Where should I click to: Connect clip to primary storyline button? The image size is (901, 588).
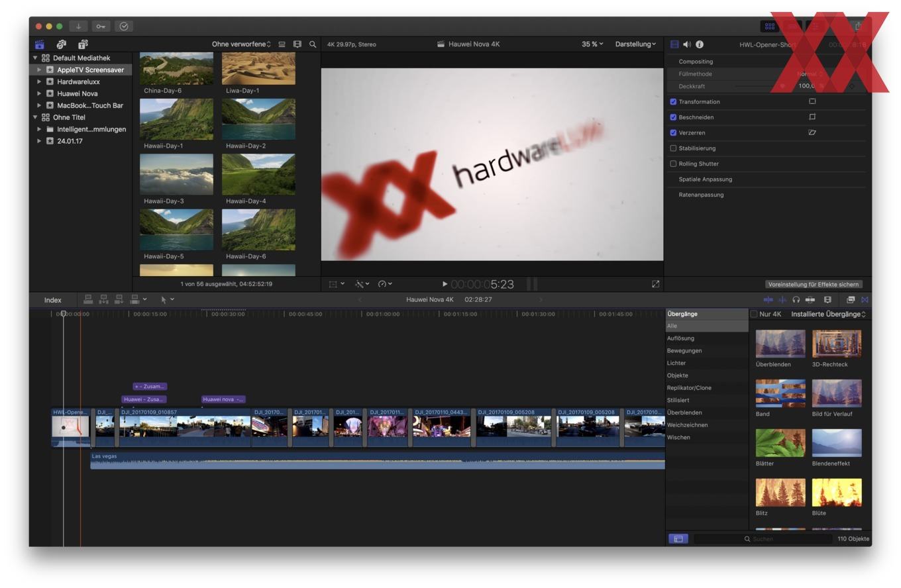(88, 300)
